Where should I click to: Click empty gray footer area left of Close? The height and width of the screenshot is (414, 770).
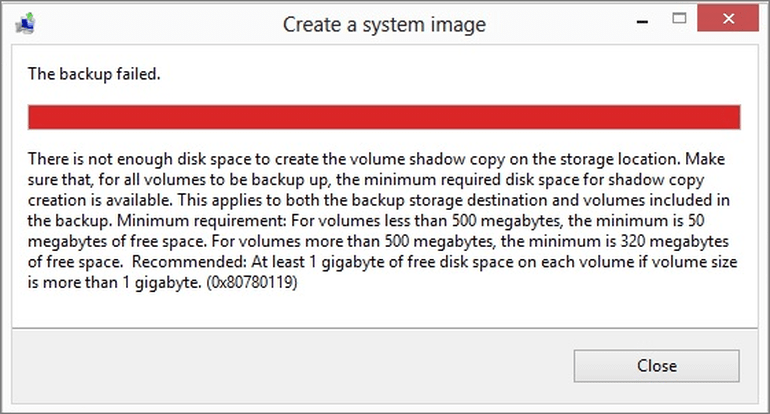(300, 365)
